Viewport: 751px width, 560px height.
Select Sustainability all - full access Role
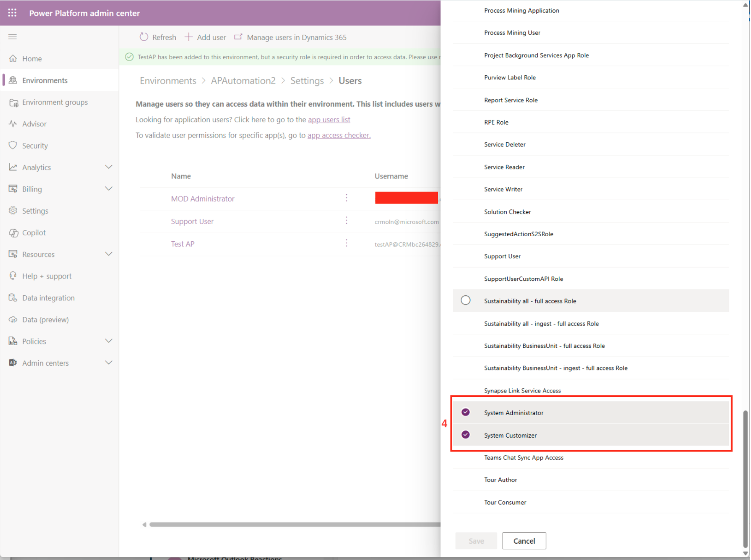click(x=465, y=300)
